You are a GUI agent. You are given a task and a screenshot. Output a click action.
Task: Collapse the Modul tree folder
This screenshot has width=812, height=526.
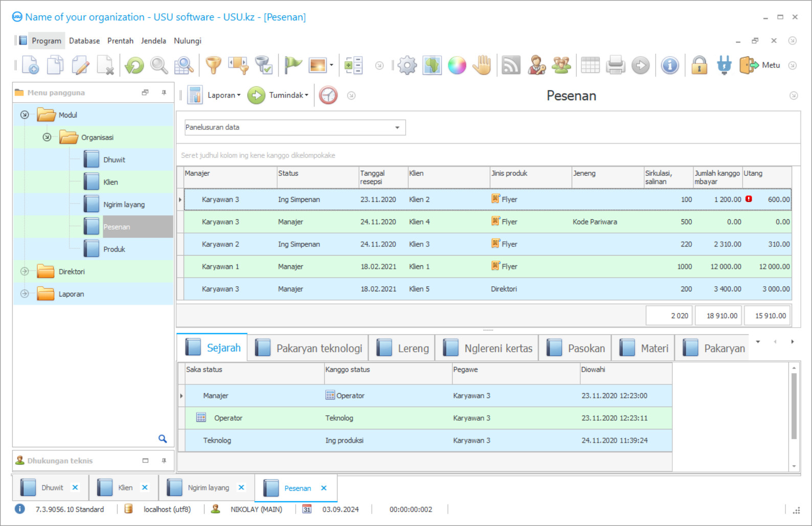coord(25,115)
